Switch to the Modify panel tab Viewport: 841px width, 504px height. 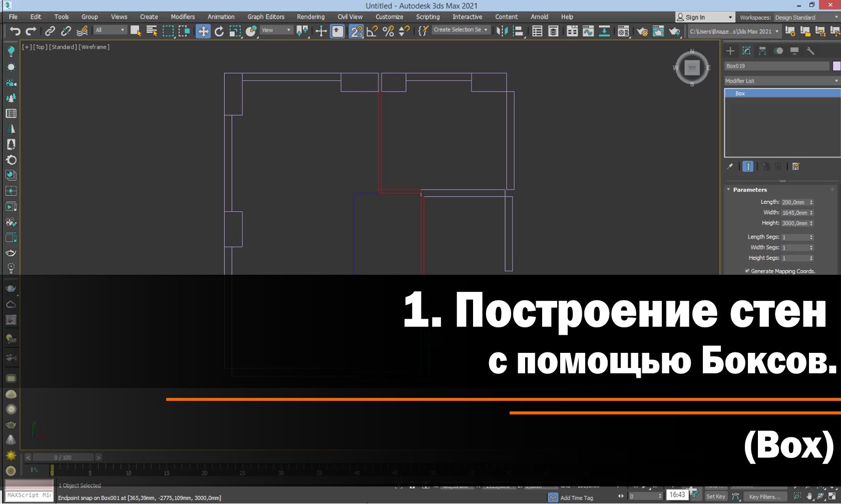click(746, 51)
